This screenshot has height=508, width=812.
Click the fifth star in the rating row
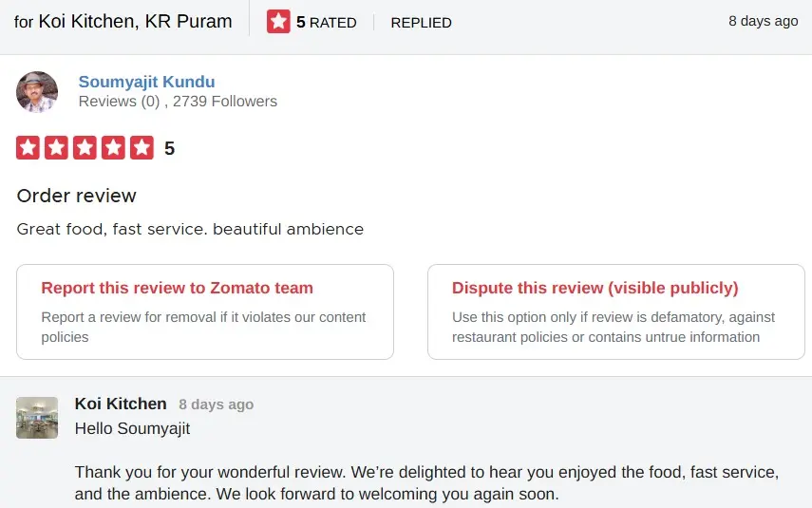click(x=142, y=147)
